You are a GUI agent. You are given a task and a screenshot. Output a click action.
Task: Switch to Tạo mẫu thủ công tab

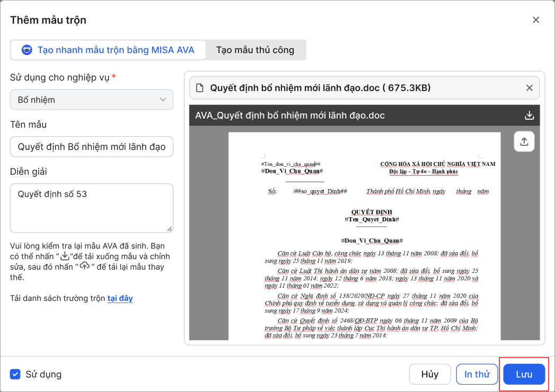click(255, 50)
